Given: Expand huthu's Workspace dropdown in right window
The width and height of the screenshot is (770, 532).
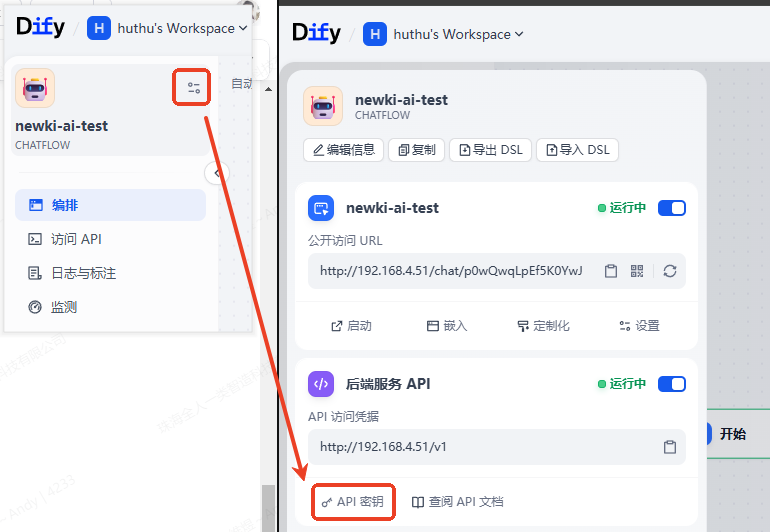Looking at the screenshot, I should coord(458,34).
